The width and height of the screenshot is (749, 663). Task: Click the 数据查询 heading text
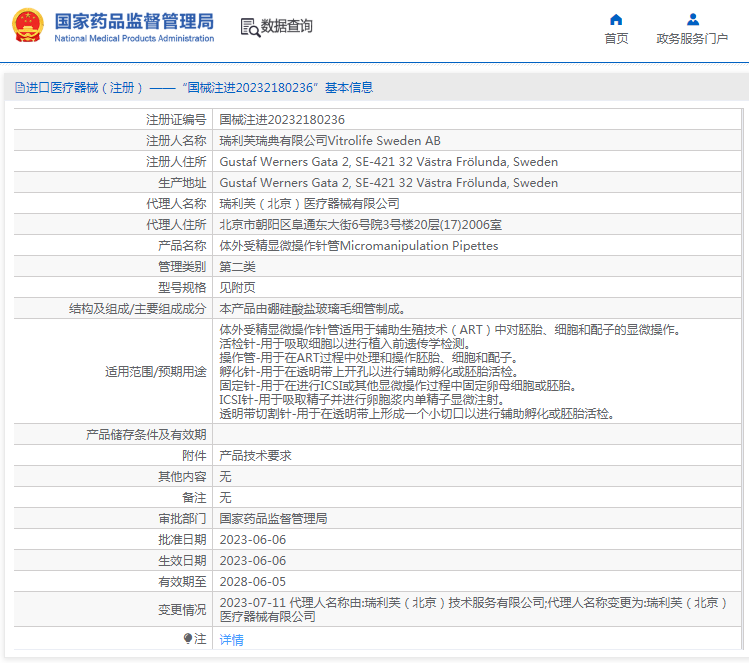click(x=287, y=26)
